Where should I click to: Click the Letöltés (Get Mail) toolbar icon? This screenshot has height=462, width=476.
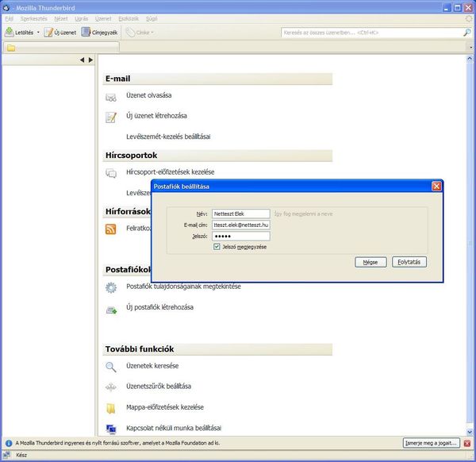(x=10, y=33)
